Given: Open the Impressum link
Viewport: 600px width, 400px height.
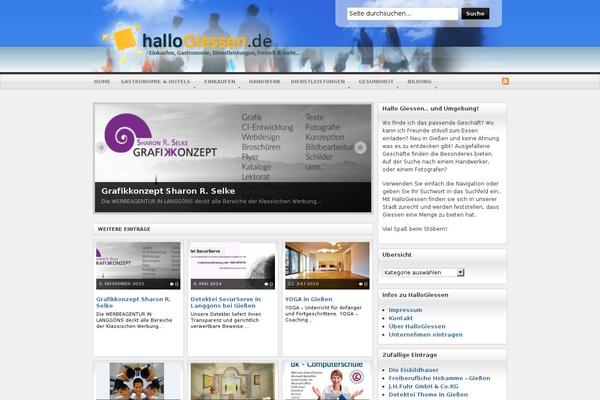Looking at the screenshot, I should click(x=405, y=310).
